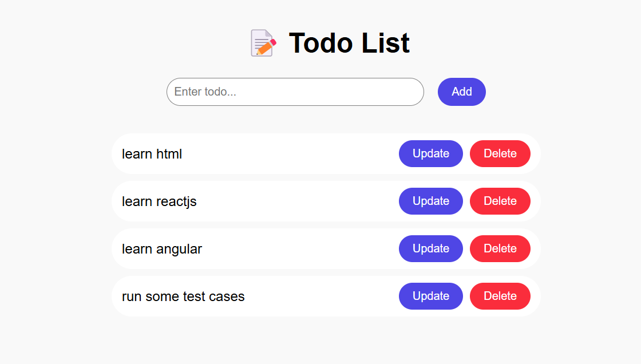The height and width of the screenshot is (364, 641).
Task: Click blank space in learn html row
Action: (286, 154)
